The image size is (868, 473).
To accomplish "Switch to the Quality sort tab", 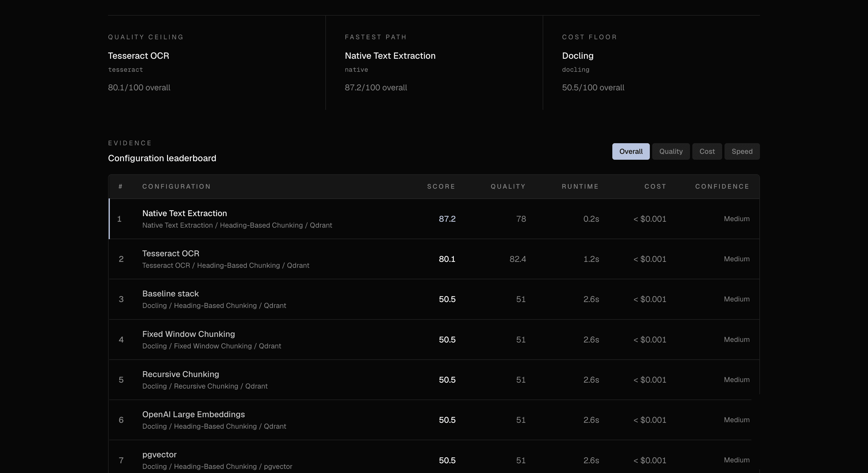I will coord(671,151).
